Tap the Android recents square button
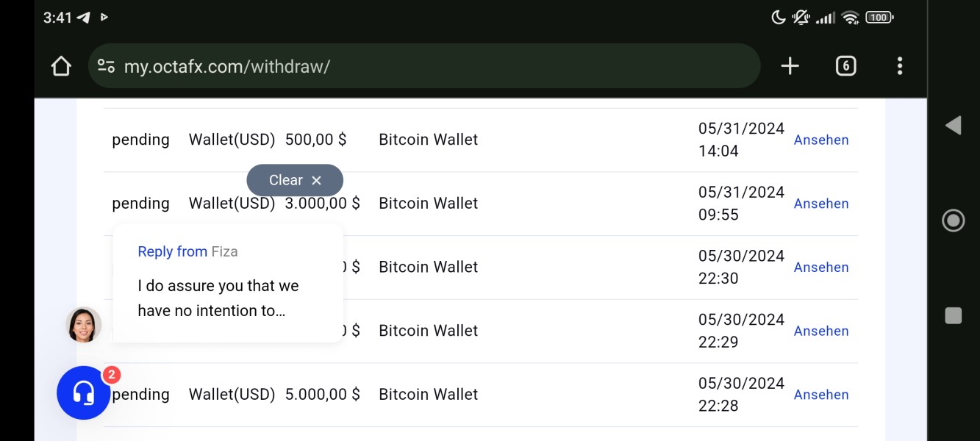This screenshot has height=441, width=980. pos(953,315)
